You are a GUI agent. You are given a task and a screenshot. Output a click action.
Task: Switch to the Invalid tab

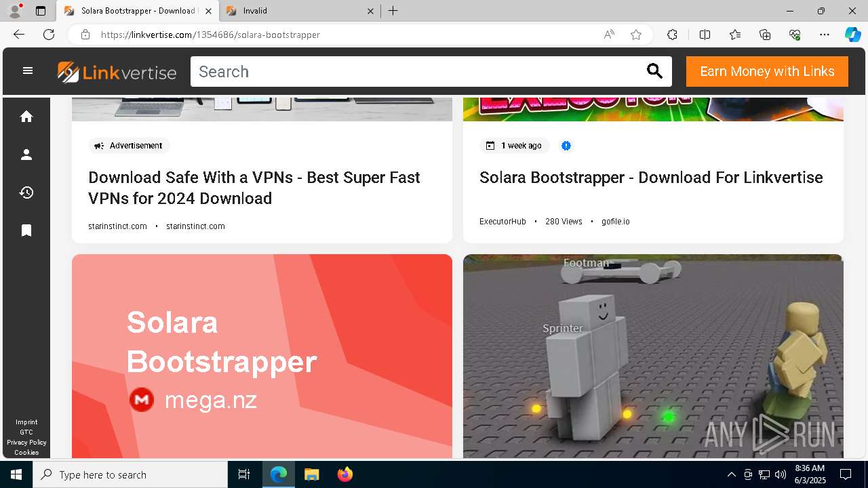(x=301, y=11)
